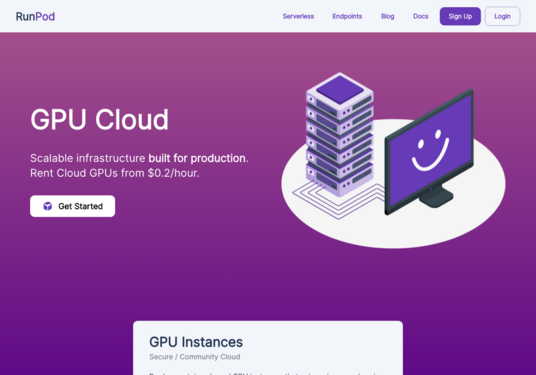Viewport: 536px width, 375px height.
Task: Click the 'Secure / Community Cloud' subtitle
Action: 195,357
